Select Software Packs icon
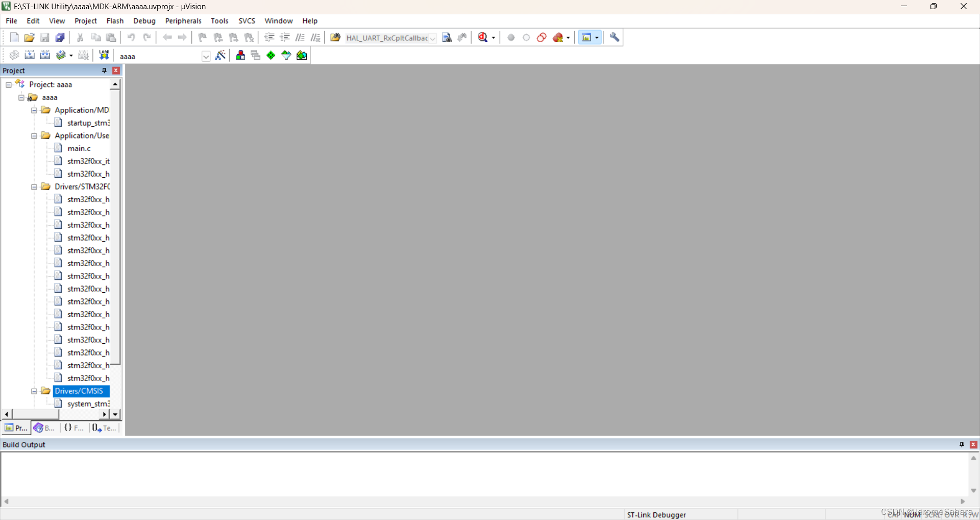The height and width of the screenshot is (520, 980). click(286, 55)
